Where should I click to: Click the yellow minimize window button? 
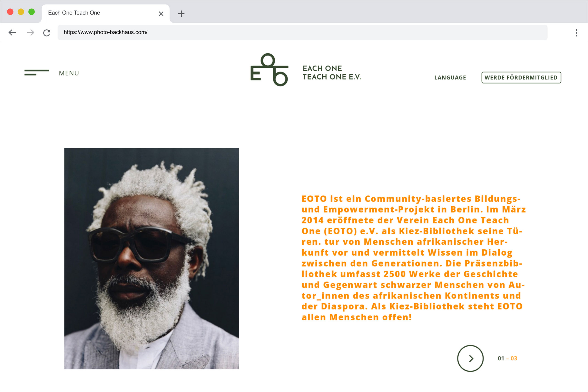tap(21, 12)
